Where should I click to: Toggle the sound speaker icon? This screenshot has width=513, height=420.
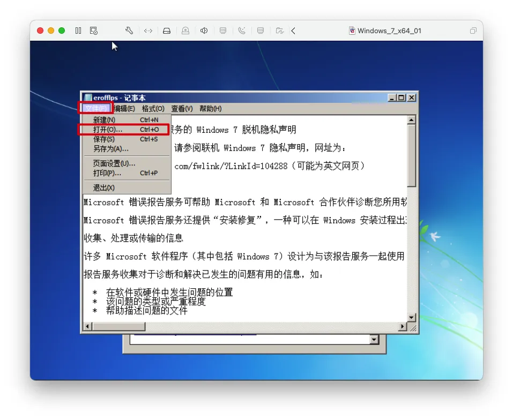point(204,31)
